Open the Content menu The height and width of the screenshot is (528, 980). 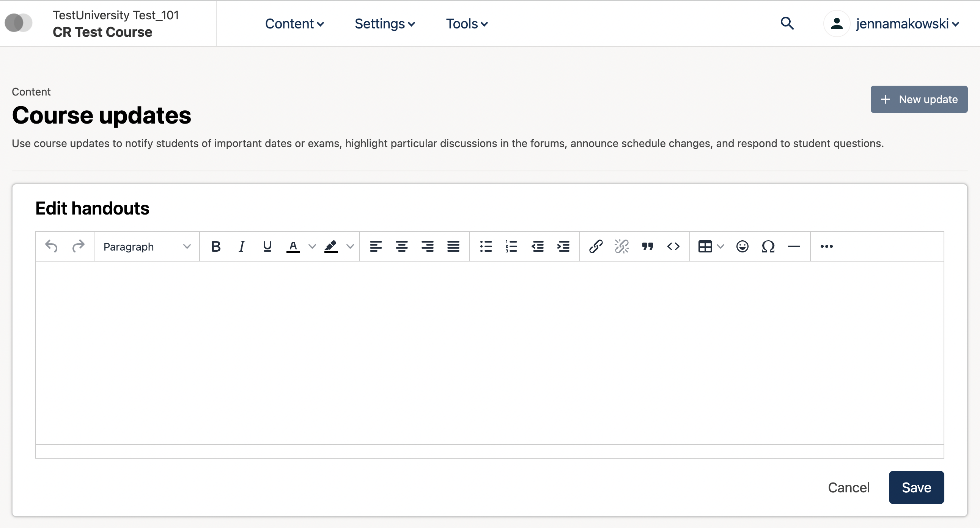point(294,24)
